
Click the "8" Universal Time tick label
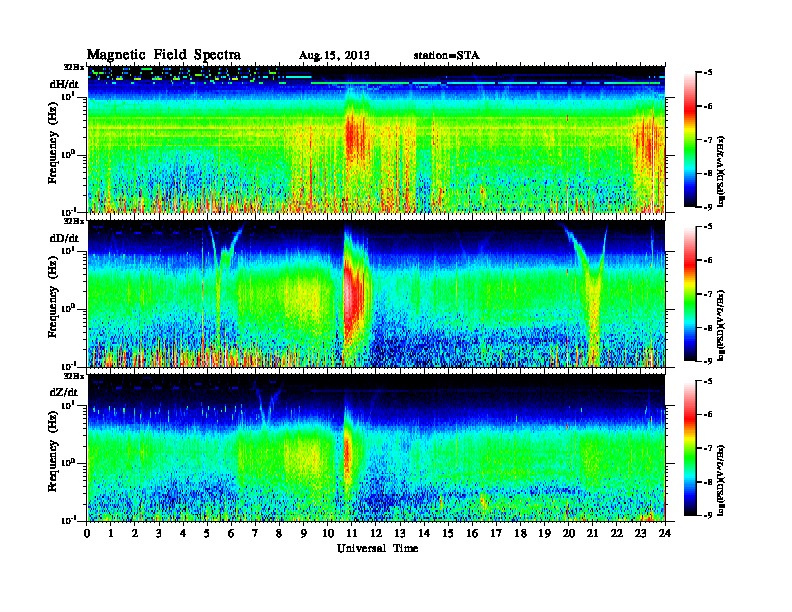[279, 533]
